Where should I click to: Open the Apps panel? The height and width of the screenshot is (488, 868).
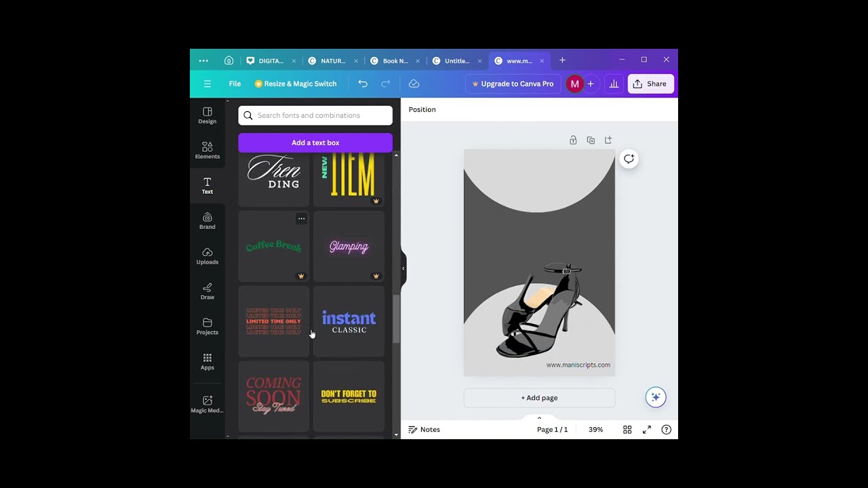(x=208, y=362)
